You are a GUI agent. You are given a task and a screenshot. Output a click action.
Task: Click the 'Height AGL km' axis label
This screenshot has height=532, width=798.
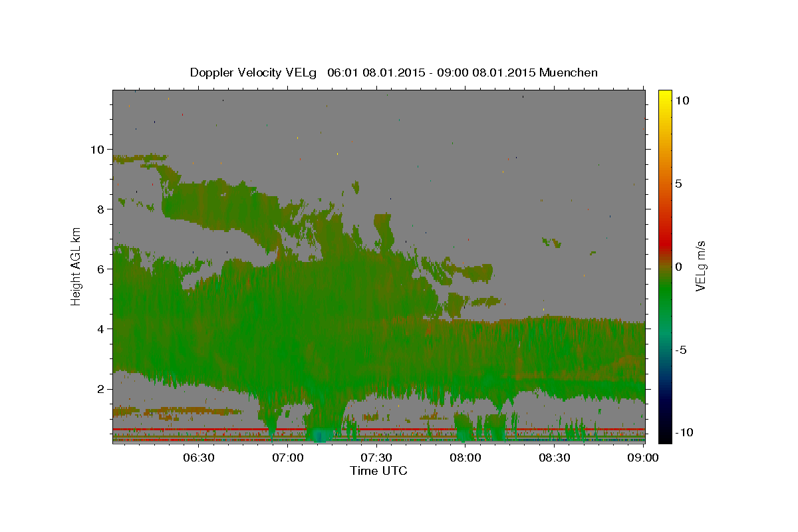point(76,265)
